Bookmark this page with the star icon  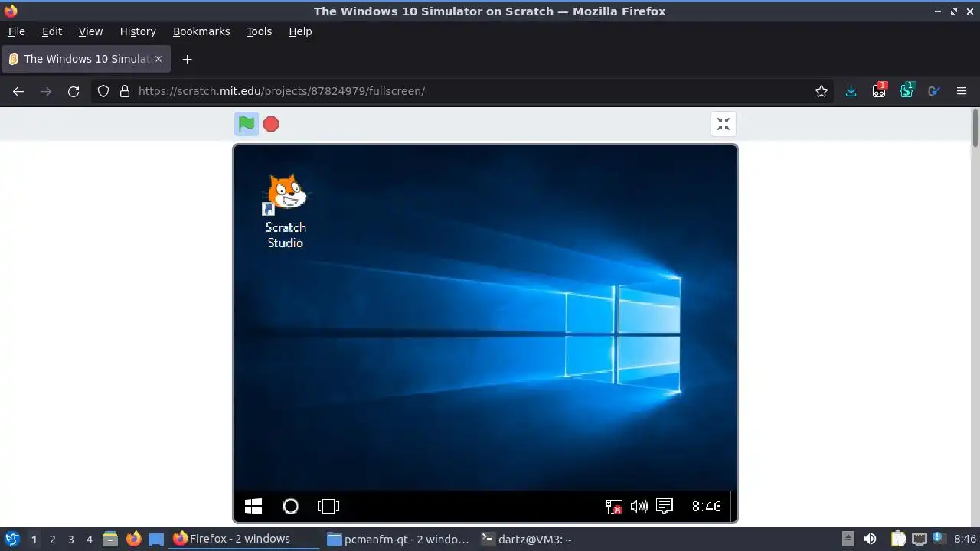pyautogui.click(x=822, y=91)
